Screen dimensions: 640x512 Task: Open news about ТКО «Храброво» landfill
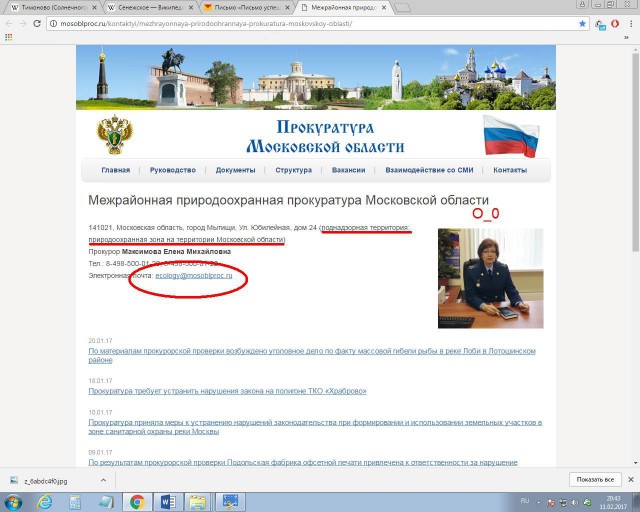tap(227, 391)
